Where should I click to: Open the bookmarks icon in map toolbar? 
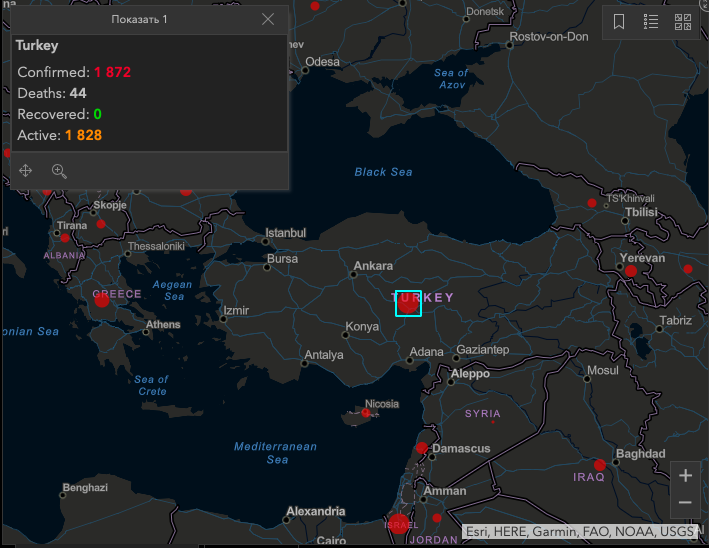point(619,21)
